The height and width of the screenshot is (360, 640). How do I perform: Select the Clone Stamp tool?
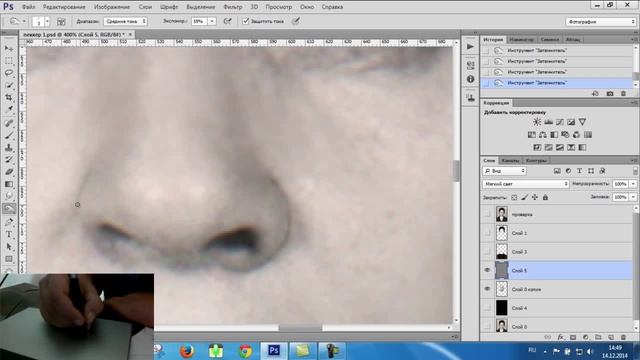(9, 147)
